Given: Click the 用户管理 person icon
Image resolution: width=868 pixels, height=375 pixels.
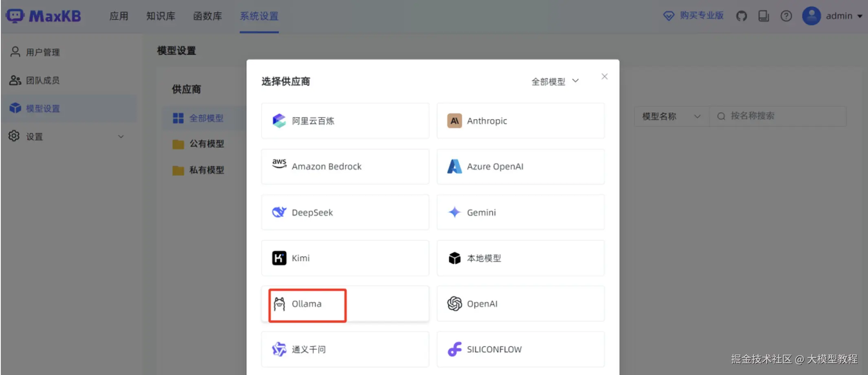Looking at the screenshot, I should [15, 52].
